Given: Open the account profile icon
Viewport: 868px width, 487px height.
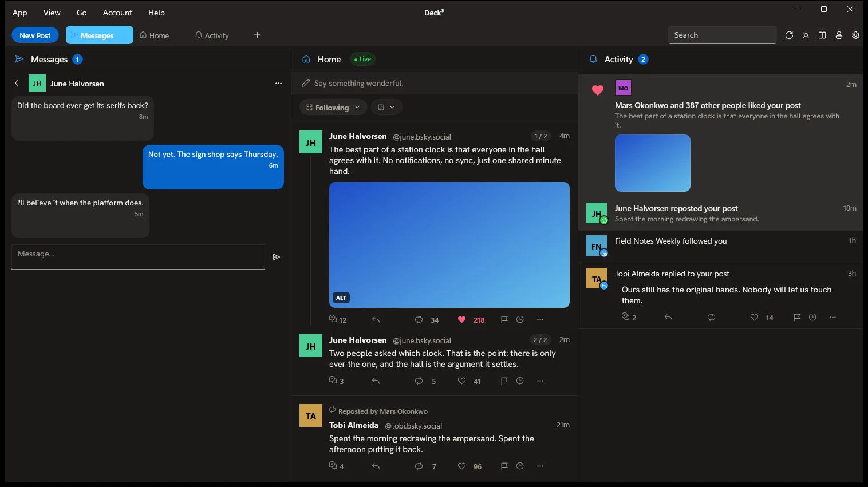Looking at the screenshot, I should [839, 35].
